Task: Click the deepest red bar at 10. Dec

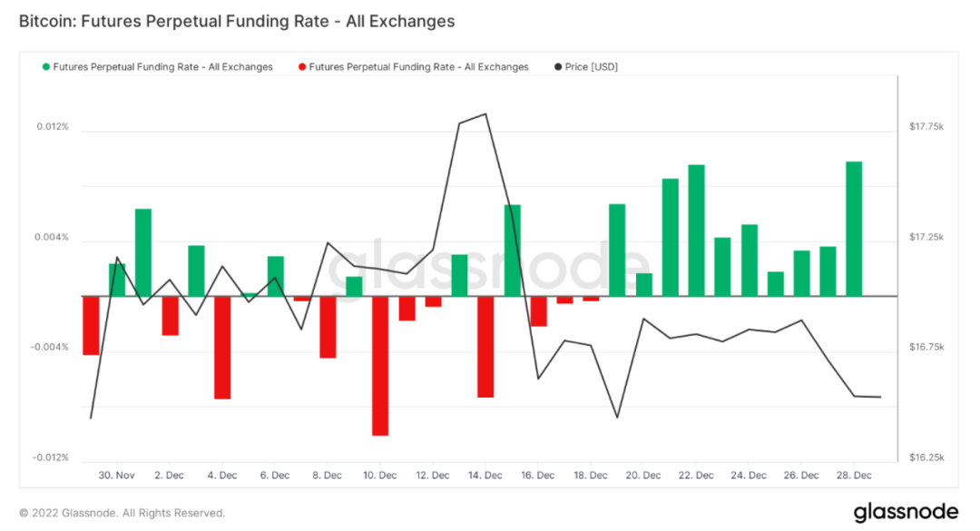Action: pos(380,366)
